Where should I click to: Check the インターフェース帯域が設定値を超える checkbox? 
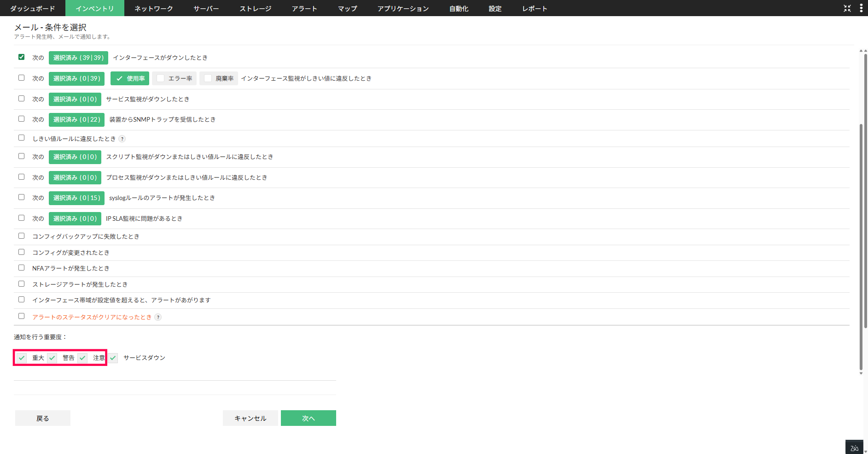(x=21, y=300)
